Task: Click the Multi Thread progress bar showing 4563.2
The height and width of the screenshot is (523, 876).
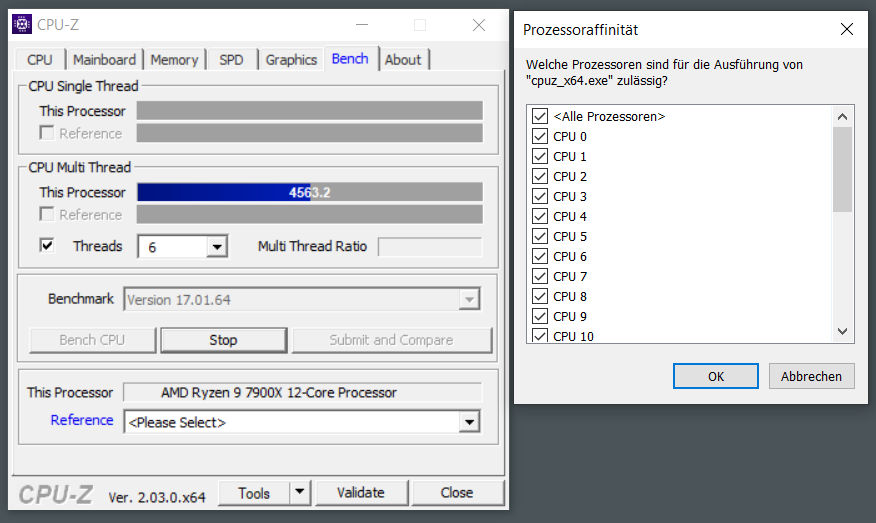Action: (x=310, y=192)
